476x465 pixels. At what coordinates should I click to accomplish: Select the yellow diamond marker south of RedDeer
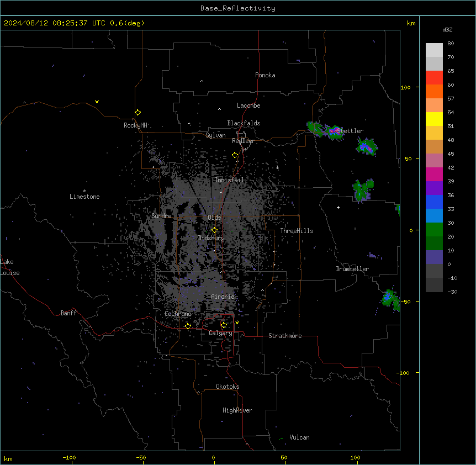[x=235, y=155]
